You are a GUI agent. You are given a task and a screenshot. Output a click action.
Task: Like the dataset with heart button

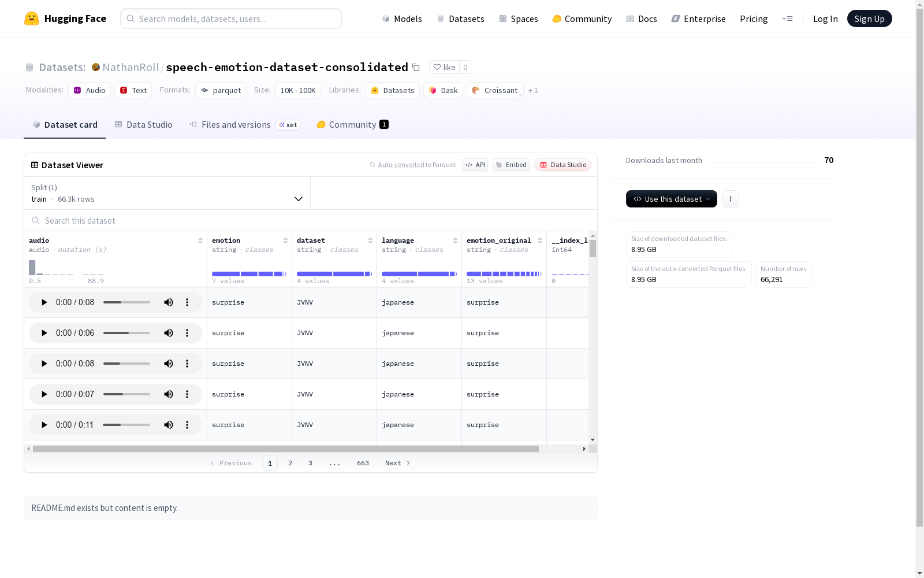pyautogui.click(x=444, y=67)
